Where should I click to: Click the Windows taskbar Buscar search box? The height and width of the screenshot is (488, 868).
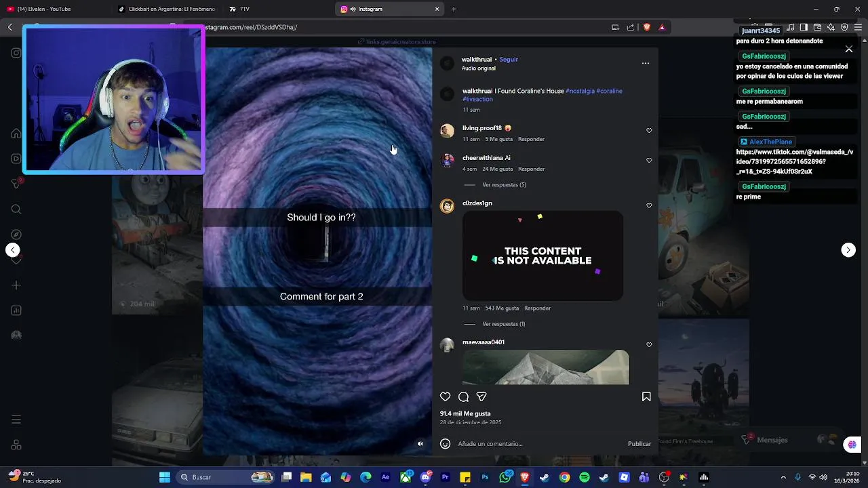225,477
